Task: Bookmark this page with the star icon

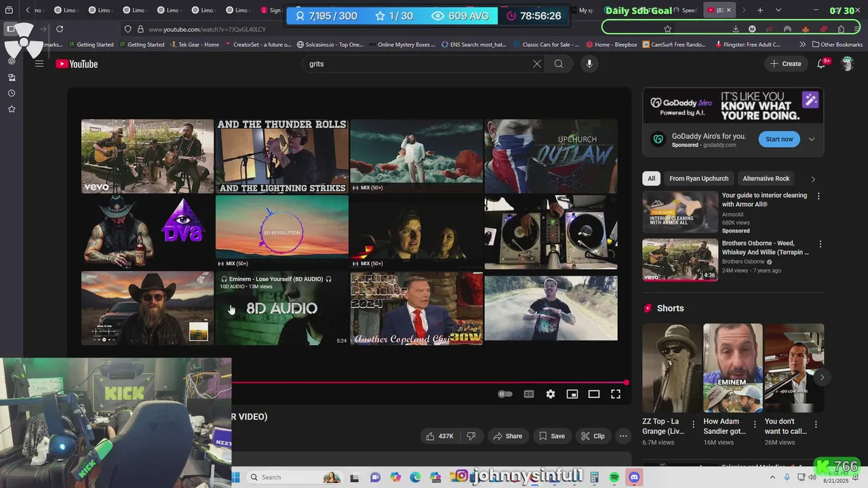Action: coord(668,29)
